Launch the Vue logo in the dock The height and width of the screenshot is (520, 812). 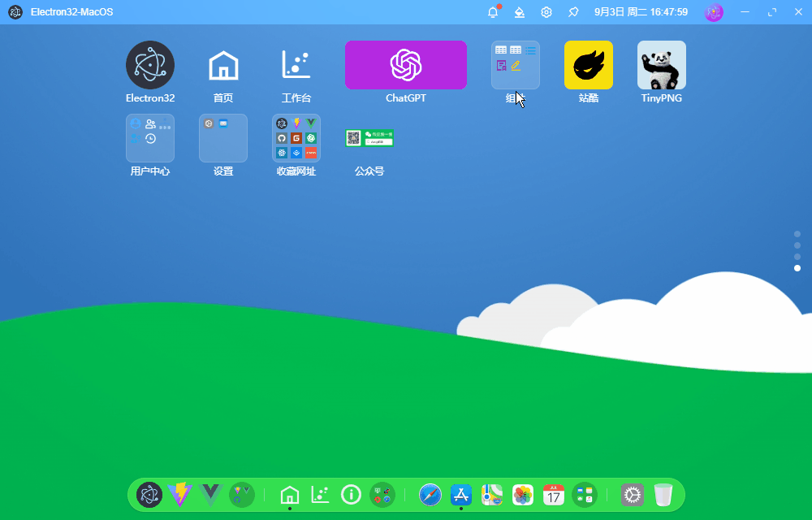click(x=211, y=495)
